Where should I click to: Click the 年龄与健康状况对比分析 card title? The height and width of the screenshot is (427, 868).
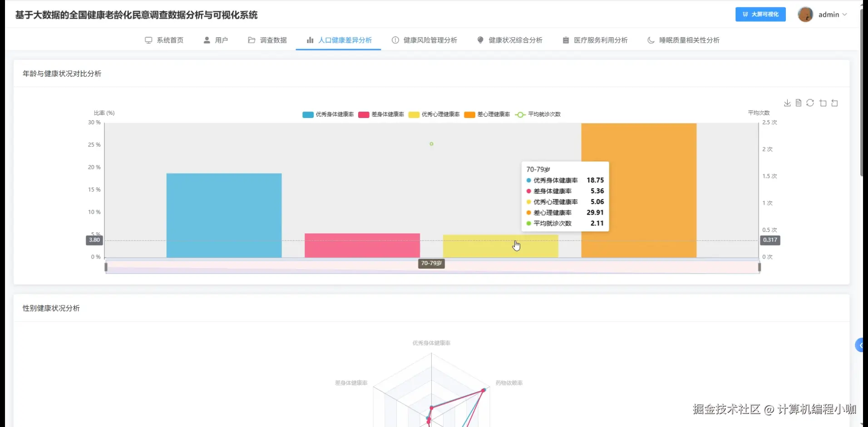pyautogui.click(x=62, y=74)
